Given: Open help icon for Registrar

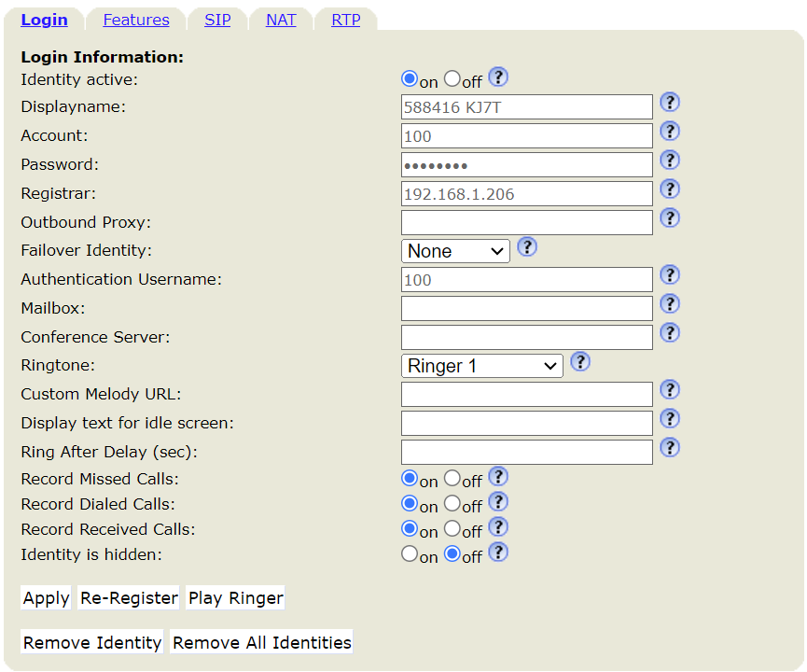Looking at the screenshot, I should point(670,189).
